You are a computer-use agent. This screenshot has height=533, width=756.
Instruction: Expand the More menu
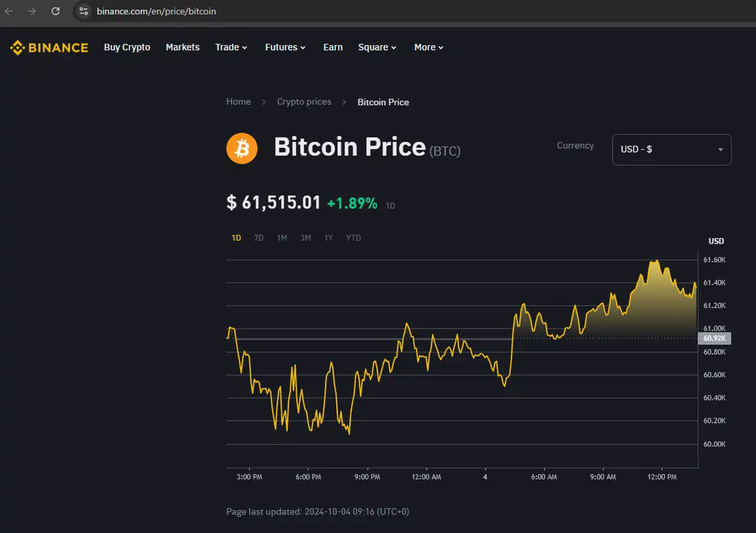point(428,47)
